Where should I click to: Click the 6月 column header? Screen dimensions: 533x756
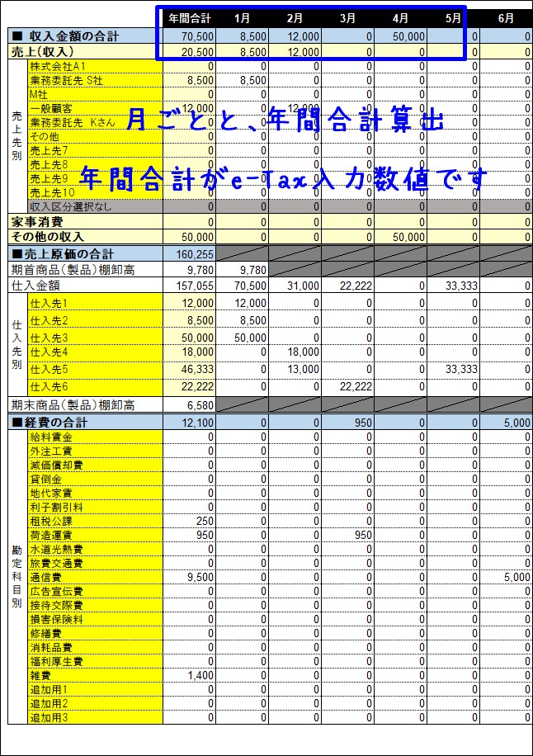point(507,17)
